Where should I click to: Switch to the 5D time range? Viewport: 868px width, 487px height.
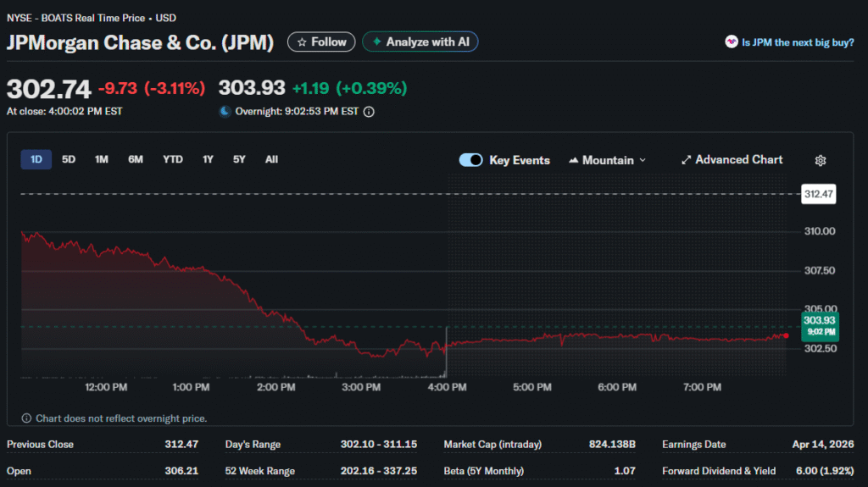coord(69,159)
